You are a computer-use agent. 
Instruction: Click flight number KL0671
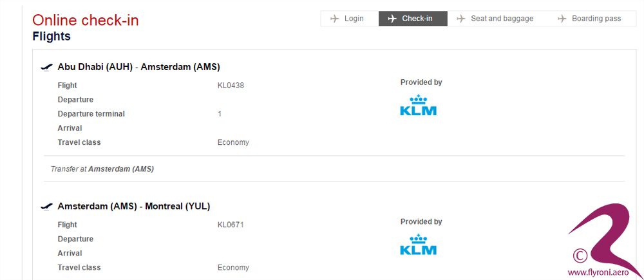[231, 225]
